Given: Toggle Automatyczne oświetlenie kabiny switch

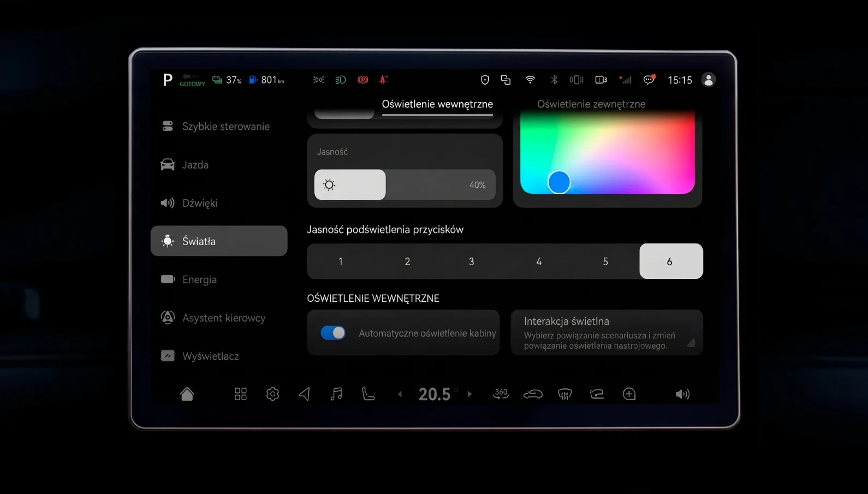Looking at the screenshot, I should coord(333,332).
